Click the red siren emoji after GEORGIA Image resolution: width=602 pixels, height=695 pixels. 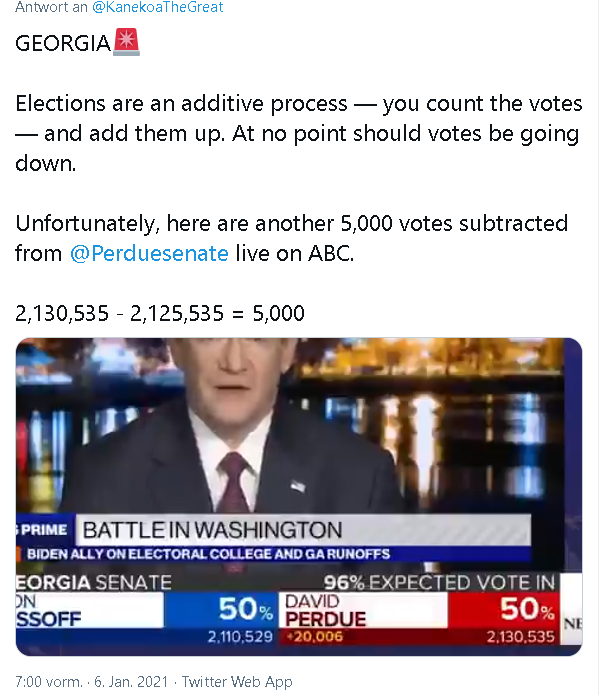pyautogui.click(x=127, y=44)
